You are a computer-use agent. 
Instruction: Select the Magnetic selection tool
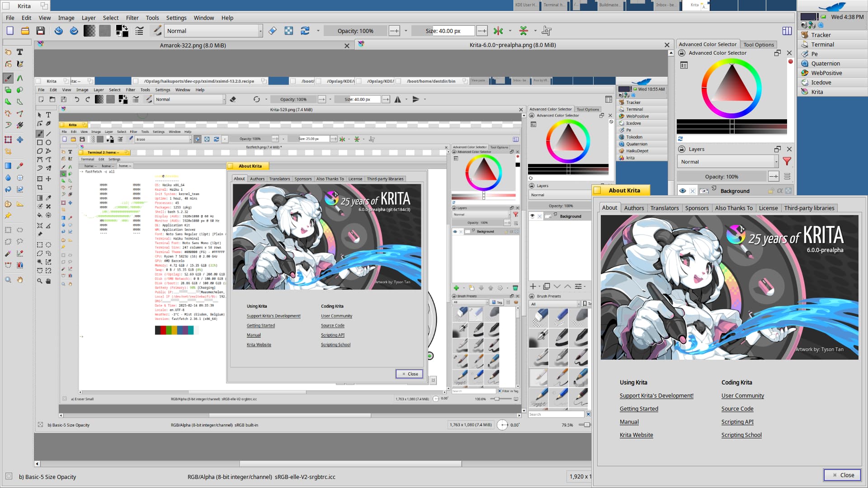pos(20,265)
